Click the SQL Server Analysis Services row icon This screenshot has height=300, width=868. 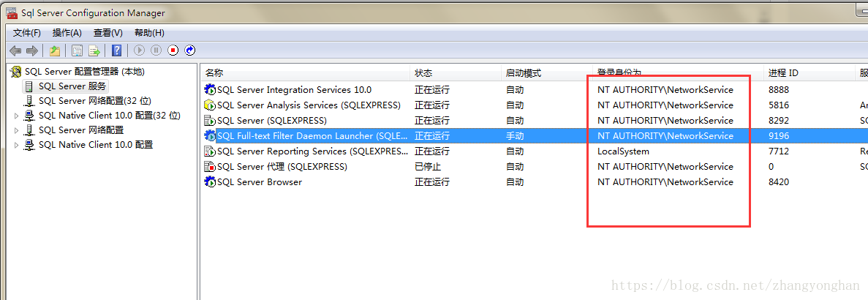coord(210,105)
